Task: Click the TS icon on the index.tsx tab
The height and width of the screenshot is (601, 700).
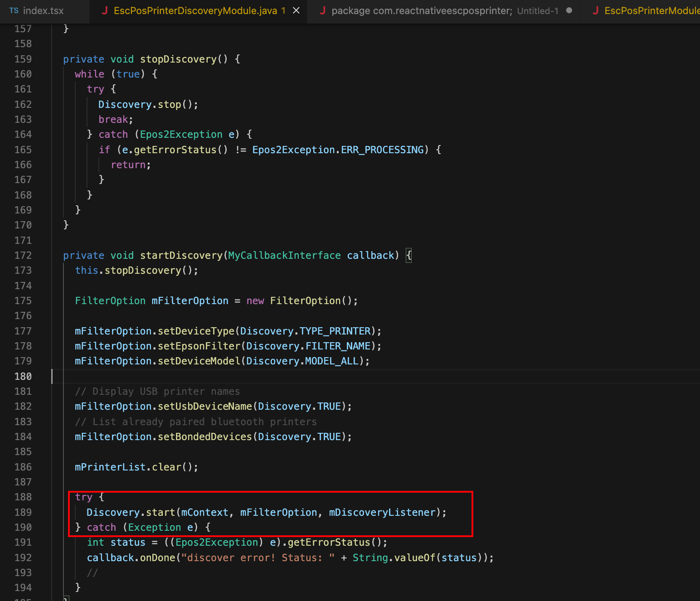Action: click(x=13, y=10)
